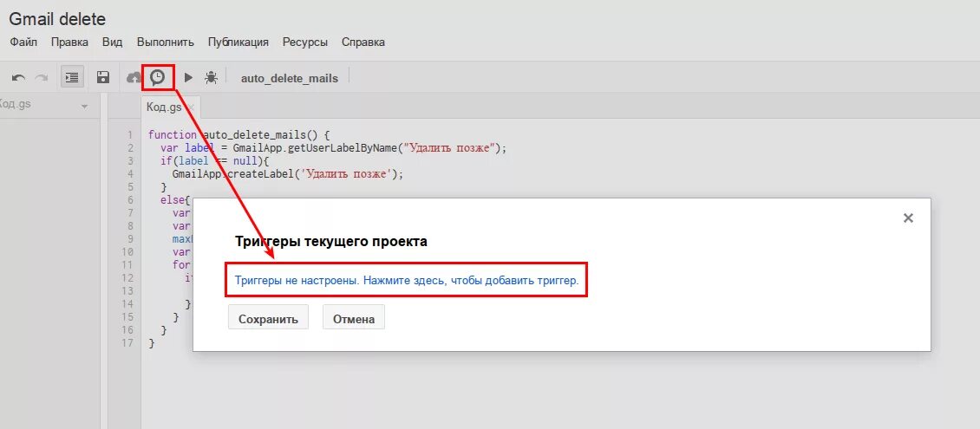Open current project triggers clock icon
The width and height of the screenshot is (980, 429).
point(158,77)
